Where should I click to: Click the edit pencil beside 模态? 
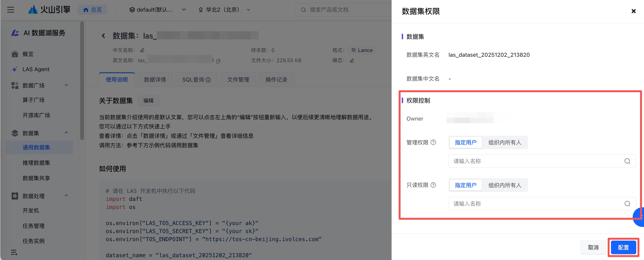[x=351, y=60]
